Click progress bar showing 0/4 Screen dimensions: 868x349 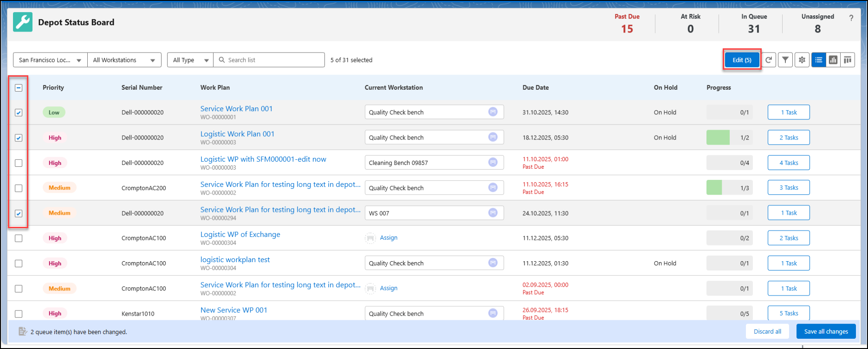tap(729, 163)
